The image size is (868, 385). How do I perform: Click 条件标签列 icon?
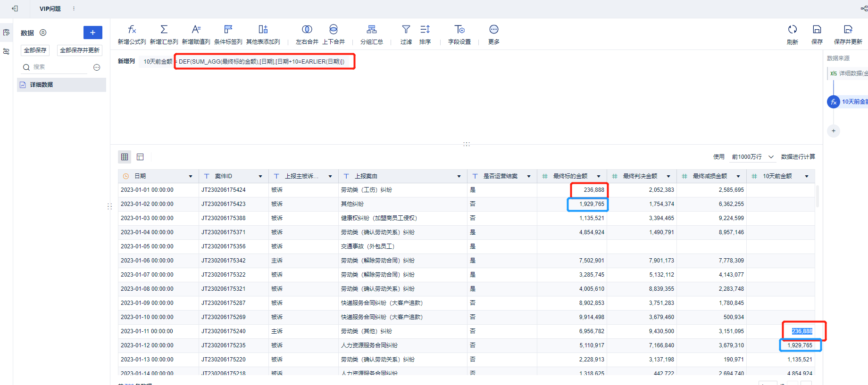coord(228,29)
